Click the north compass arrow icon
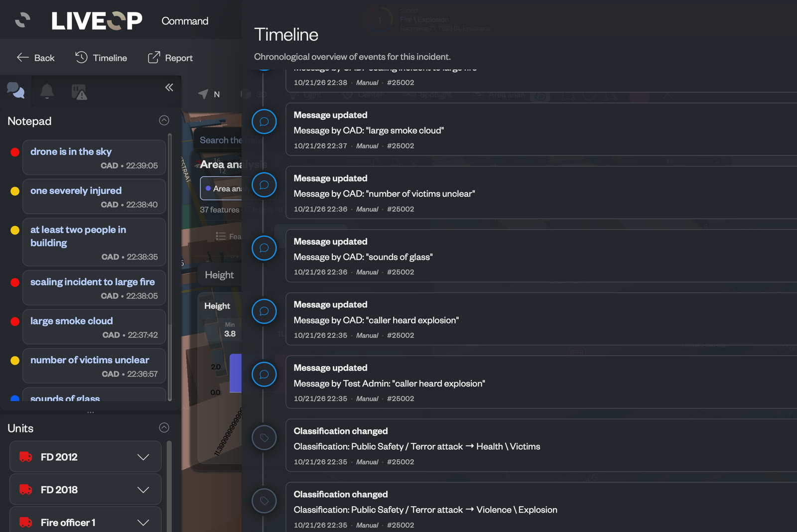Image resolution: width=797 pixels, height=532 pixels. (203, 94)
